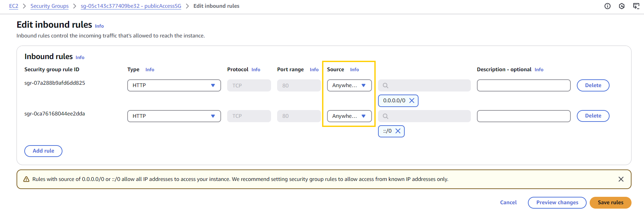Remove the 0.0.0.0/0 source CIDR tag

point(412,101)
